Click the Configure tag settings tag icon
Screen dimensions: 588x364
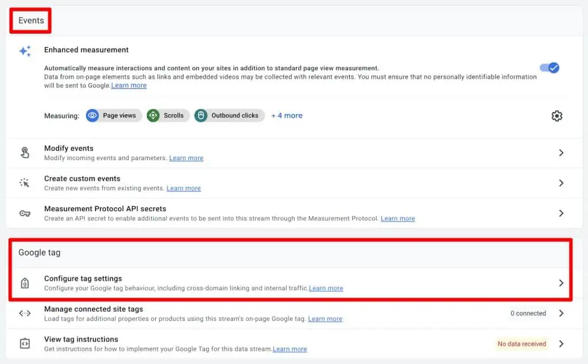point(25,282)
